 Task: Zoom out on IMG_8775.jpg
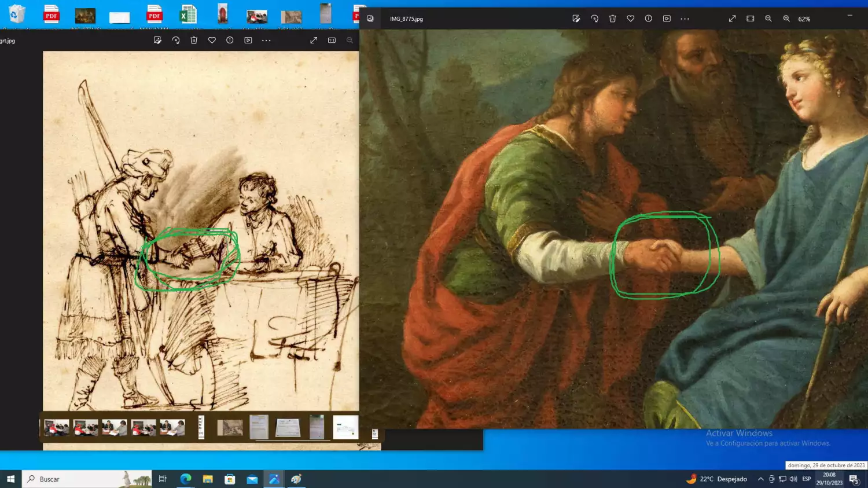point(768,19)
